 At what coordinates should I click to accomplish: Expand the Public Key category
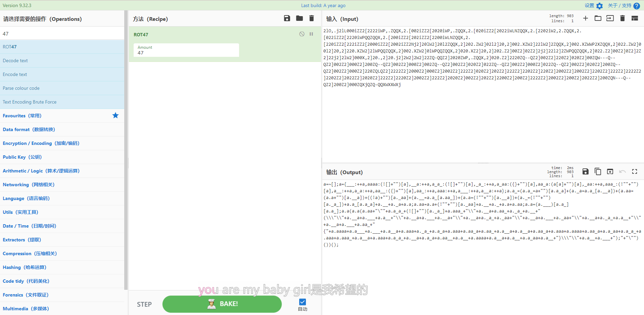click(62, 157)
